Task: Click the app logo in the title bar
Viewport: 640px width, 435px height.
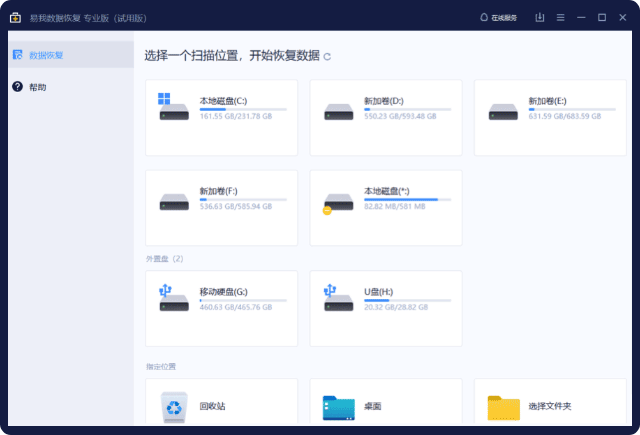Action: [15, 18]
